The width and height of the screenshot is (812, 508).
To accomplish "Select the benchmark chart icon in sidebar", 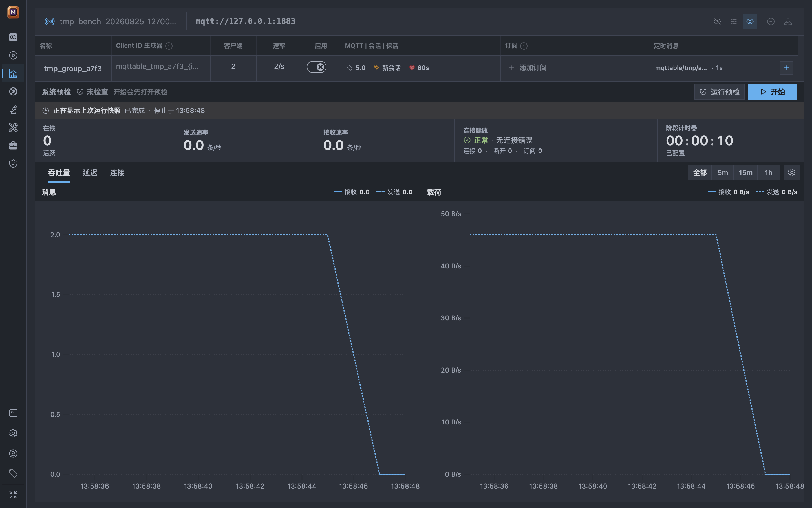I will [13, 74].
